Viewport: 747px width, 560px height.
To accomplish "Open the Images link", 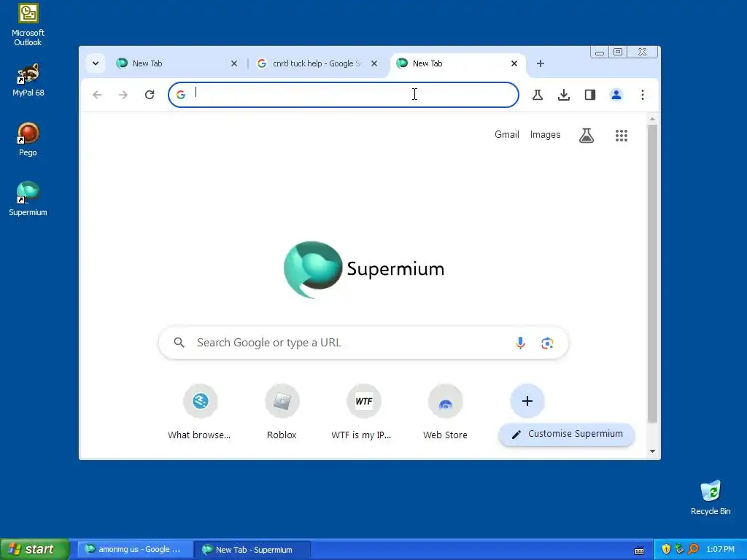I will tap(545, 135).
